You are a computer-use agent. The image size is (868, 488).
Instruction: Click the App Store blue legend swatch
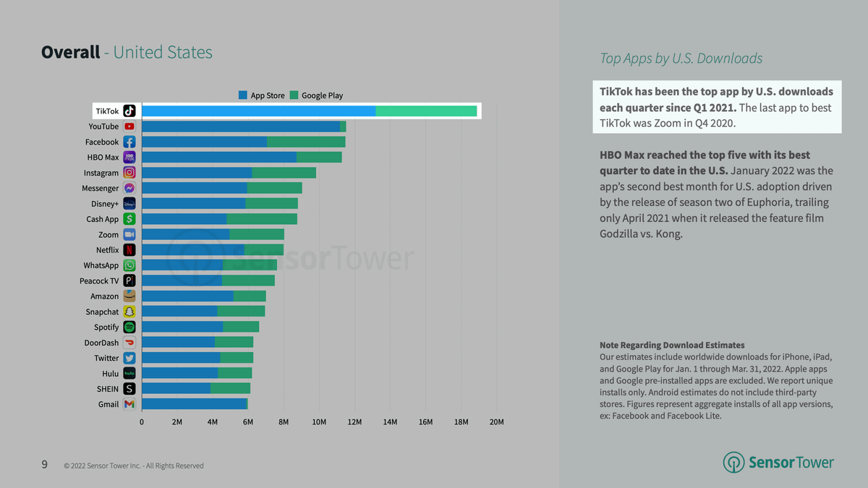tap(243, 95)
